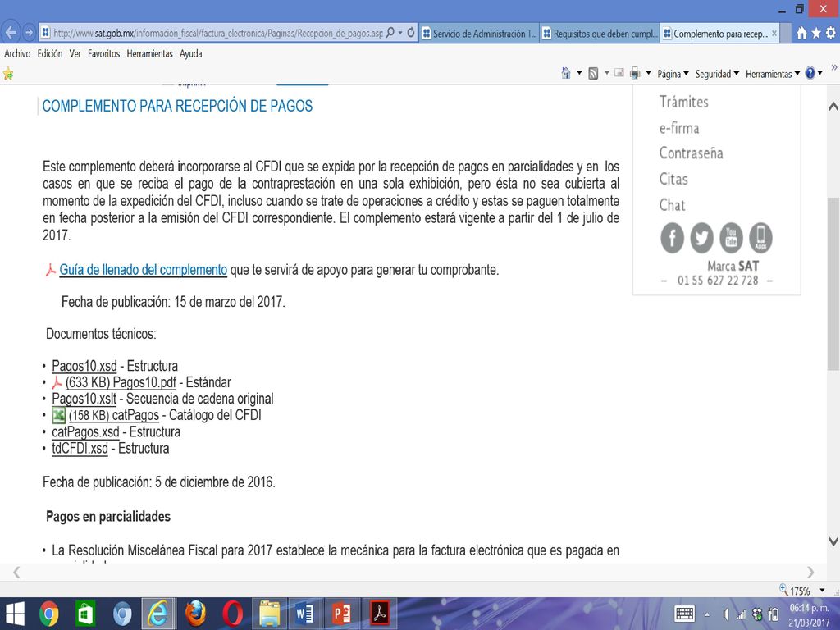Download the Pagos10.xsd link
The image size is (840, 630).
(x=84, y=366)
